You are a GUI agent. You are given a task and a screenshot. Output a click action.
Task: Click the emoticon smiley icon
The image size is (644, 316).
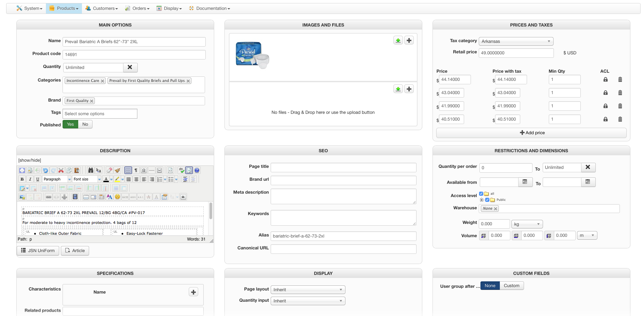click(117, 197)
